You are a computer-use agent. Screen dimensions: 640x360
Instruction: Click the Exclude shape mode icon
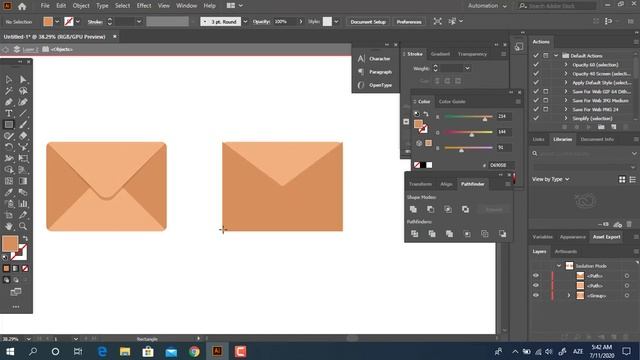coord(465,209)
